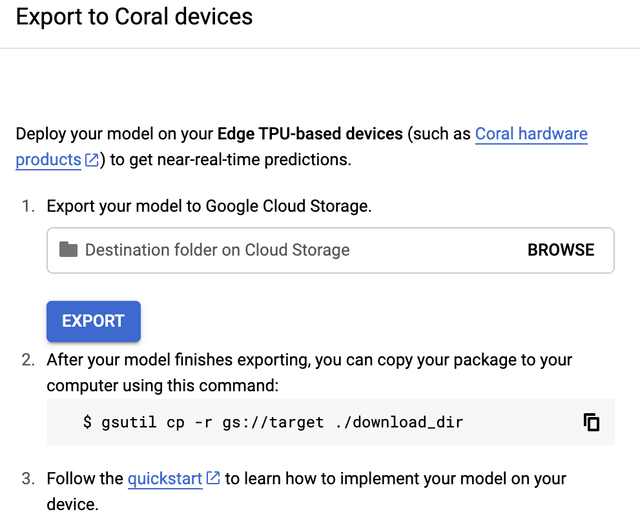Click the dollar sign prompt in command box
Viewport: 640px width, 530px height.
point(87,422)
